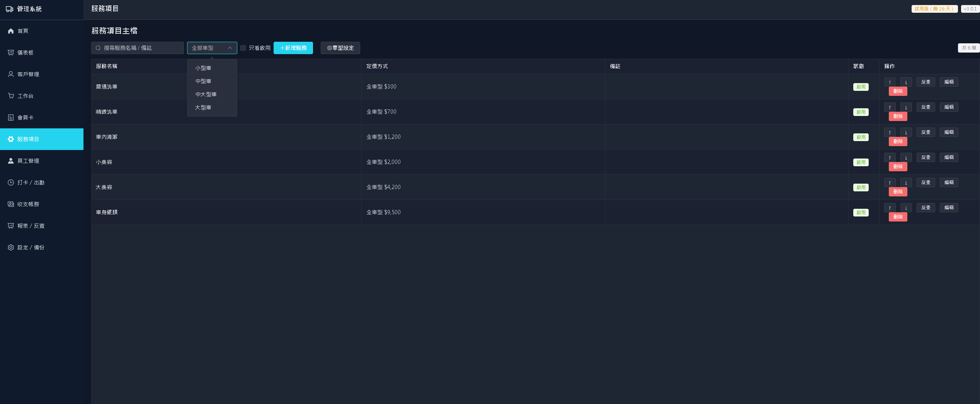The height and width of the screenshot is (404, 980).
Task: Open 設定 / 備份 via its gear icon
Action: (11, 247)
